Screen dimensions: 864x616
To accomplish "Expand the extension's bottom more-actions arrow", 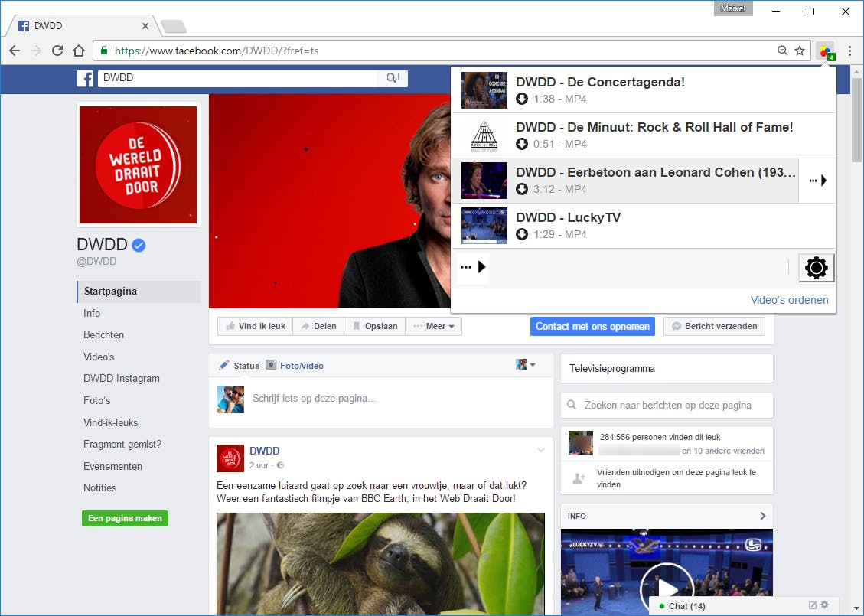I will click(474, 267).
